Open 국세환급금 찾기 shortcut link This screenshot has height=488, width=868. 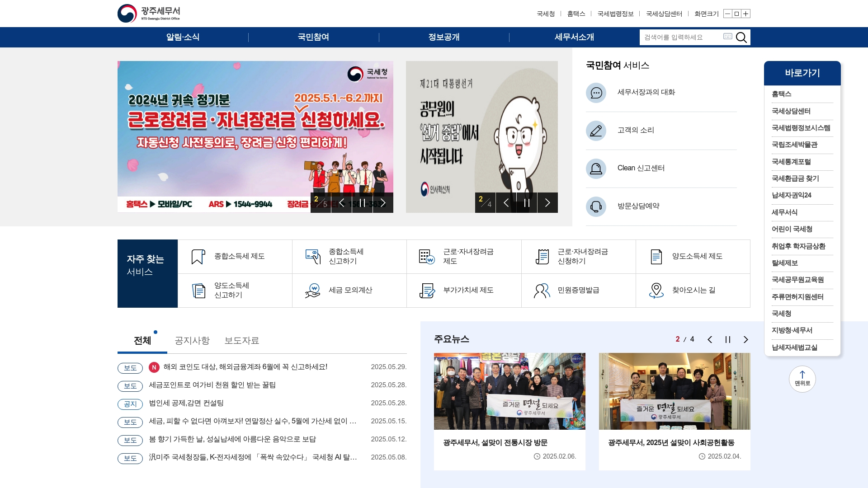coord(795,178)
